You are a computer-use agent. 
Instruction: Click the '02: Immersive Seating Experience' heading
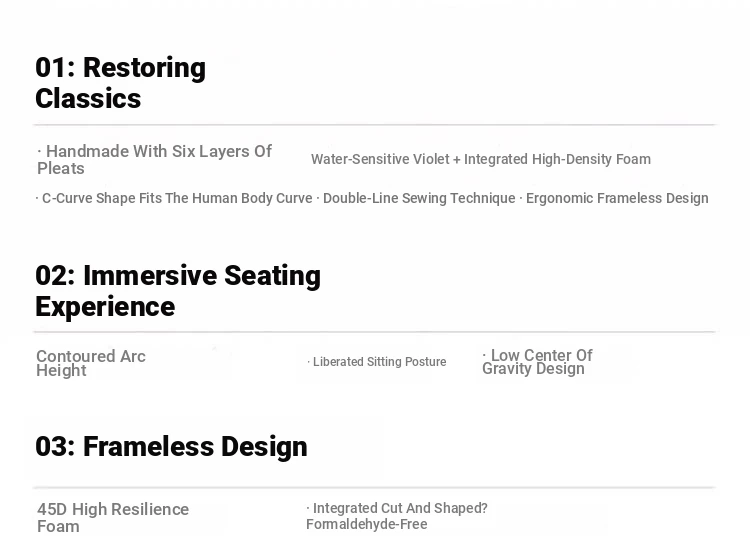[x=178, y=291]
